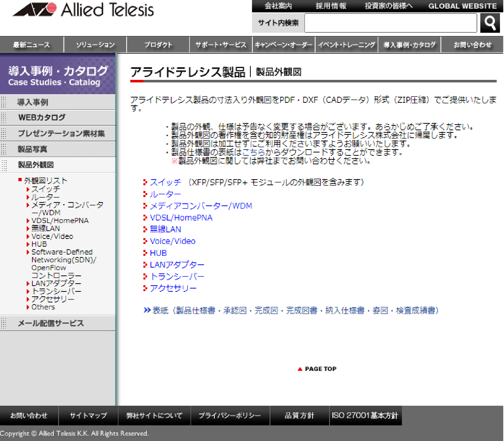The width and height of the screenshot is (504, 441).
Task: Click footer 品質方針 button
Action: pos(300,415)
